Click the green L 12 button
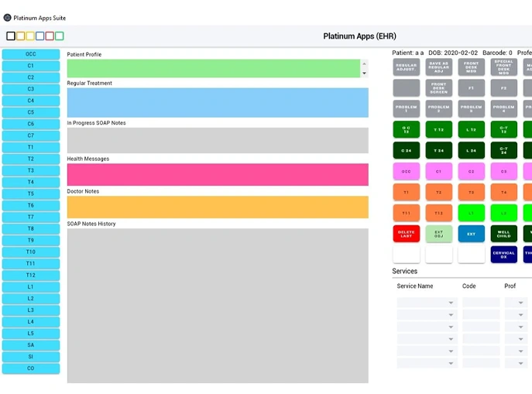The width and height of the screenshot is (532, 394). coord(472,129)
